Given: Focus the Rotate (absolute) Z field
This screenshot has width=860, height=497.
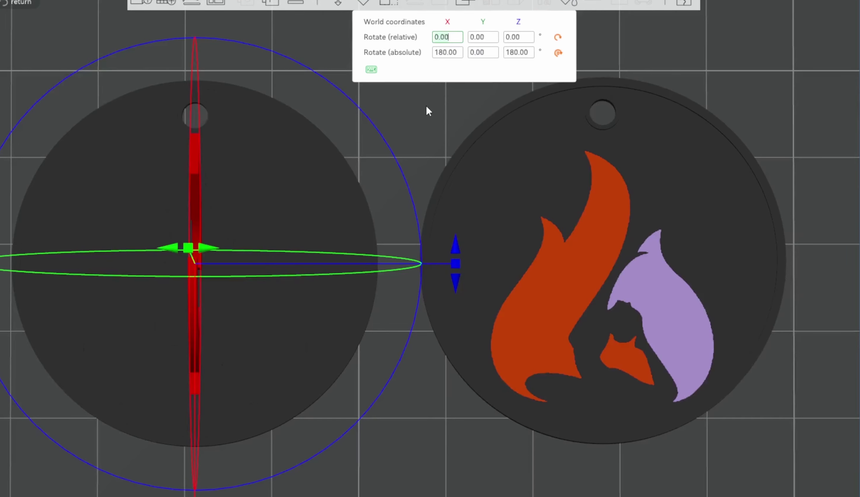Looking at the screenshot, I should [x=518, y=52].
